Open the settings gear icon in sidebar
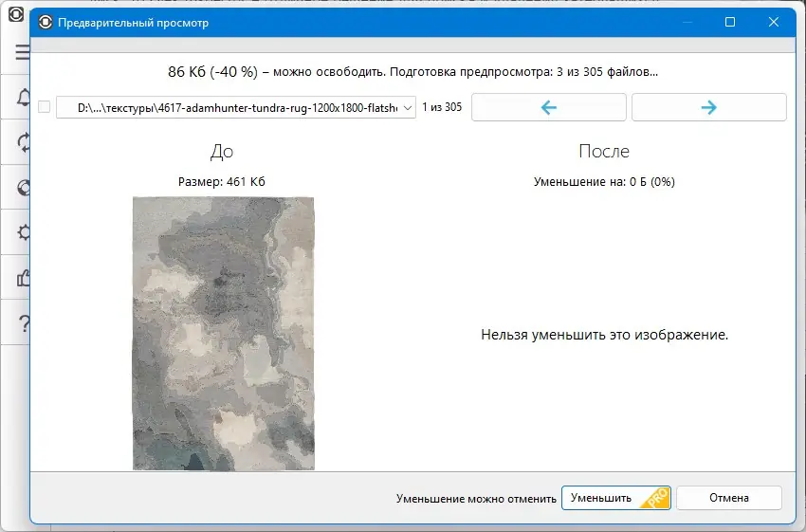Image resolution: width=806 pixels, height=532 pixels. click(x=24, y=233)
